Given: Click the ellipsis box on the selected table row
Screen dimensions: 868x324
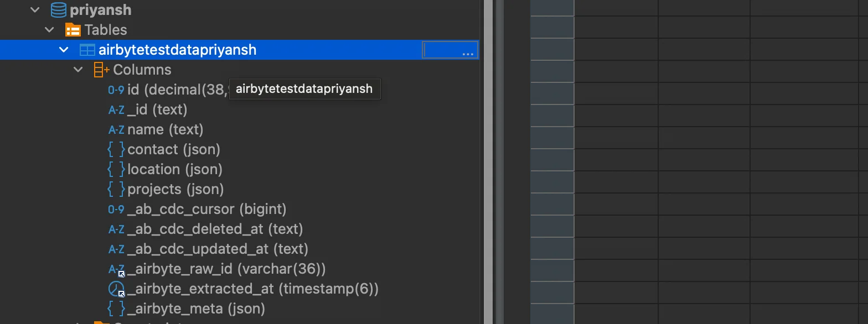Looking at the screenshot, I should pyautogui.click(x=449, y=50).
